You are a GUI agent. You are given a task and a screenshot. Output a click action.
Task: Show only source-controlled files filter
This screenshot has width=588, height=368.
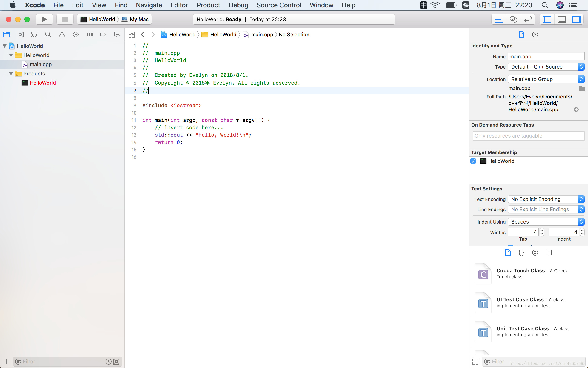pyautogui.click(x=117, y=361)
